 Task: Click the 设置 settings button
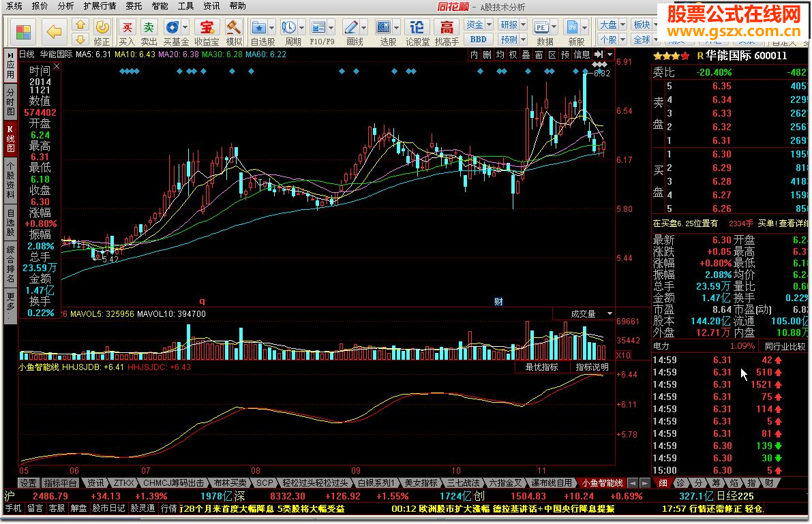pos(28,483)
